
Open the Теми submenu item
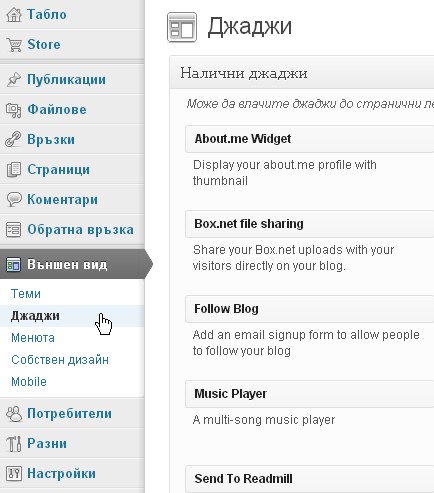pos(26,294)
